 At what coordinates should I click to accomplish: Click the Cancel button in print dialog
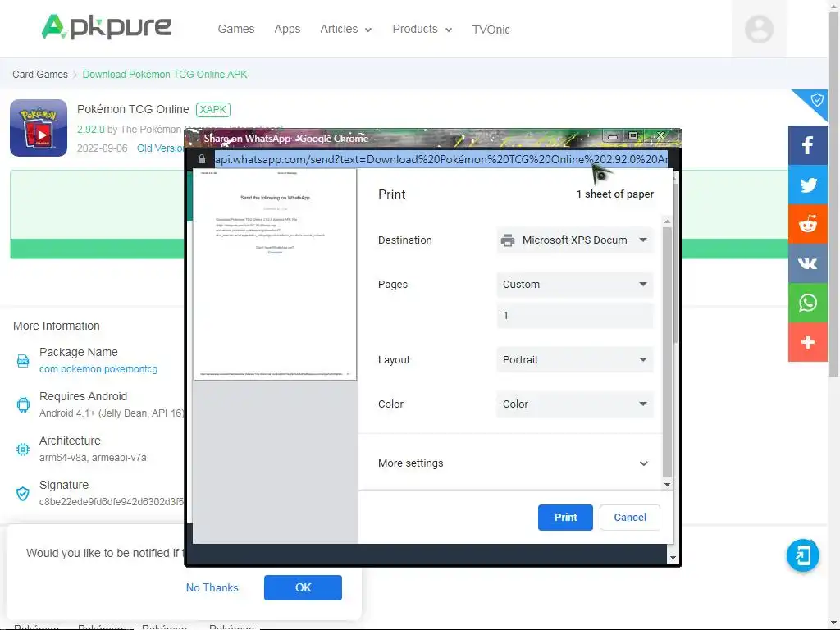629,518
